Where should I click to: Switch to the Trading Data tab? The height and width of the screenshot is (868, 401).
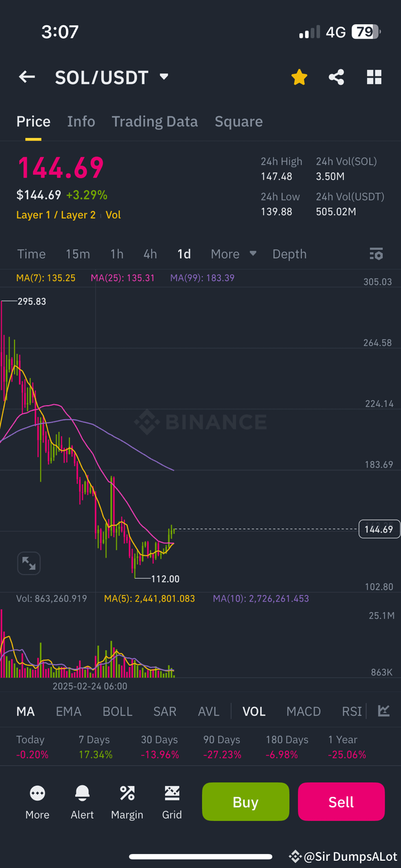155,122
